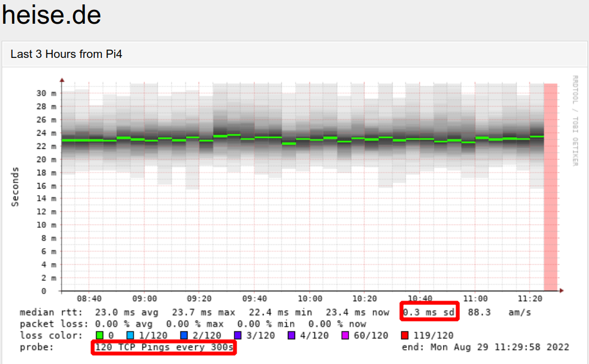Click the 'median rtt:' label

(x=51, y=312)
